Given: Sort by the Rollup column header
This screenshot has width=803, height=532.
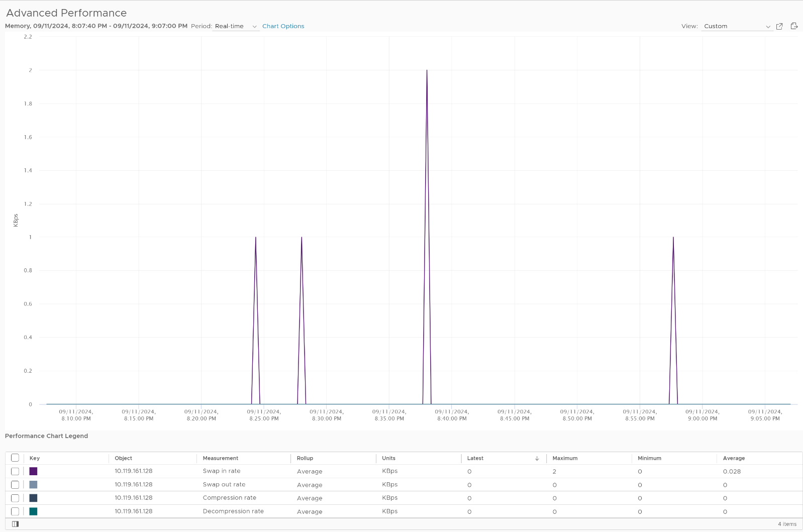Looking at the screenshot, I should (x=305, y=458).
